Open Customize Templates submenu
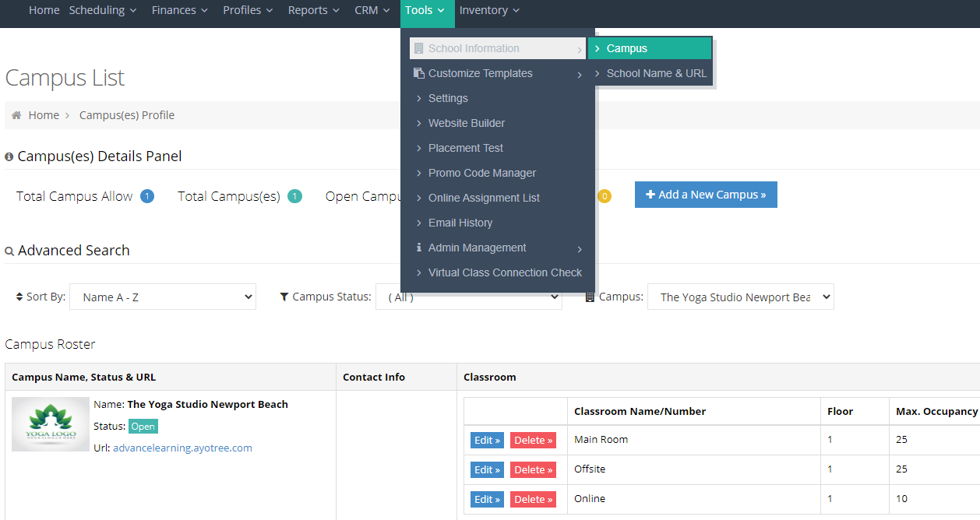Viewport: 980px width, 520px height. tap(498, 73)
